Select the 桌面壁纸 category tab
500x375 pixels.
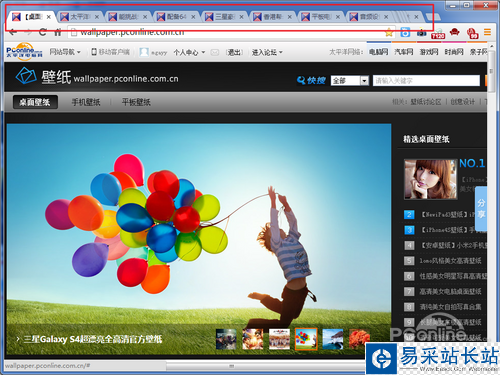pyautogui.click(x=35, y=102)
